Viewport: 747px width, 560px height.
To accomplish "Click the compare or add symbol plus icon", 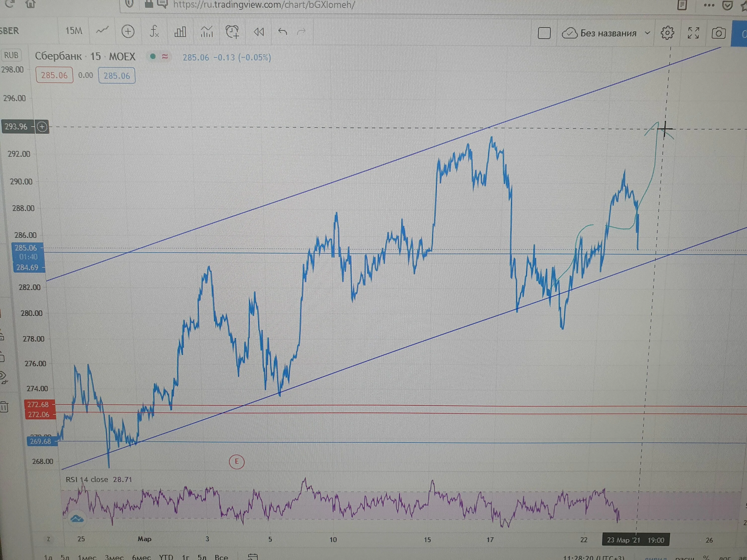I will pyautogui.click(x=128, y=31).
